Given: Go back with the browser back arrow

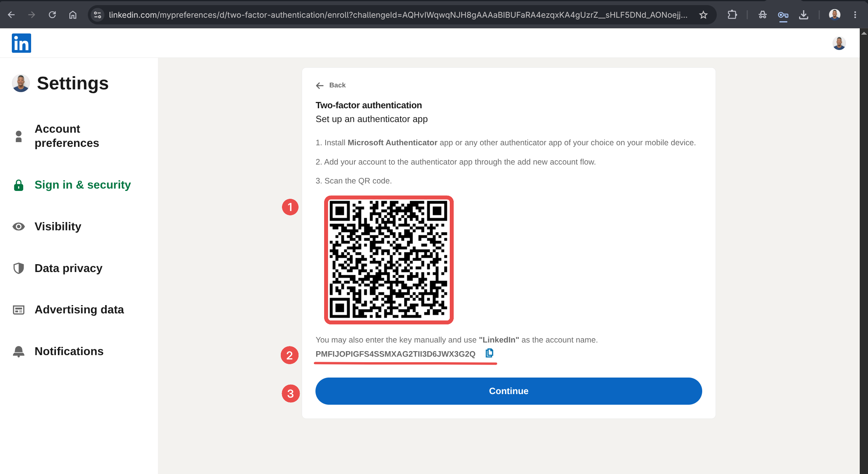Looking at the screenshot, I should pyautogui.click(x=11, y=15).
